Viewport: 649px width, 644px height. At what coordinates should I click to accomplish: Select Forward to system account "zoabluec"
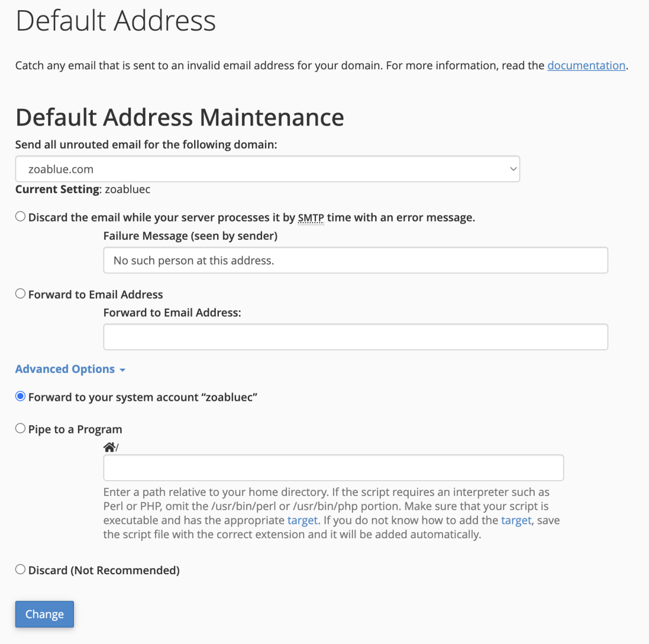pos(20,397)
